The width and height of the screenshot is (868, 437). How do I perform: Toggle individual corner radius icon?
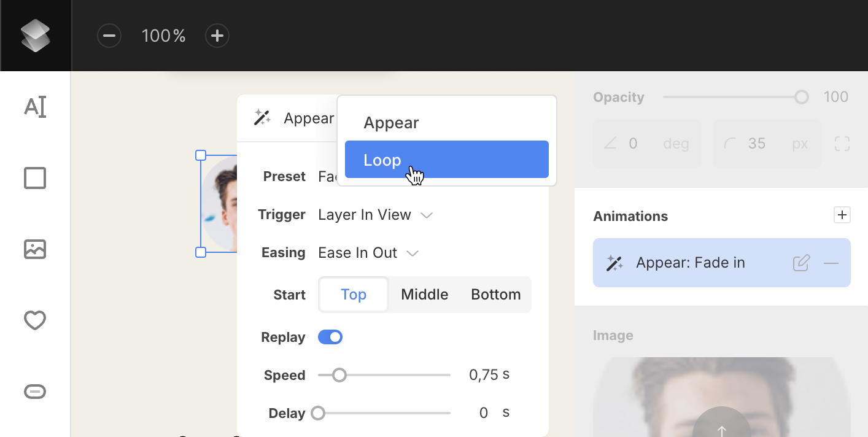(x=842, y=144)
